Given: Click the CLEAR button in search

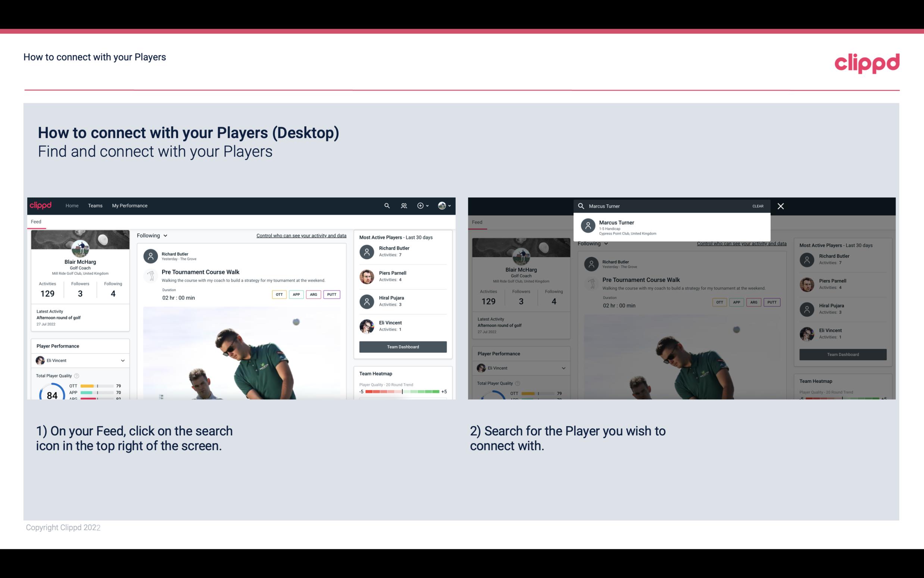Looking at the screenshot, I should [758, 206].
